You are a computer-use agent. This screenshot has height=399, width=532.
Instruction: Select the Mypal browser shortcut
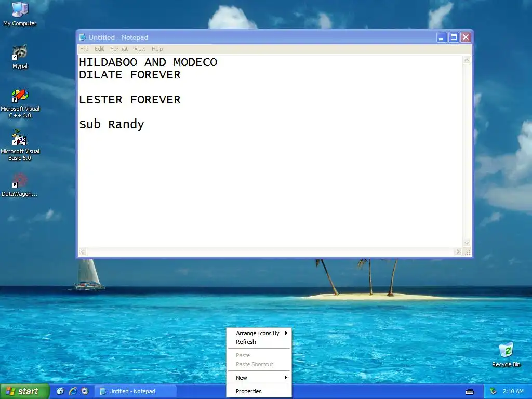(20, 56)
